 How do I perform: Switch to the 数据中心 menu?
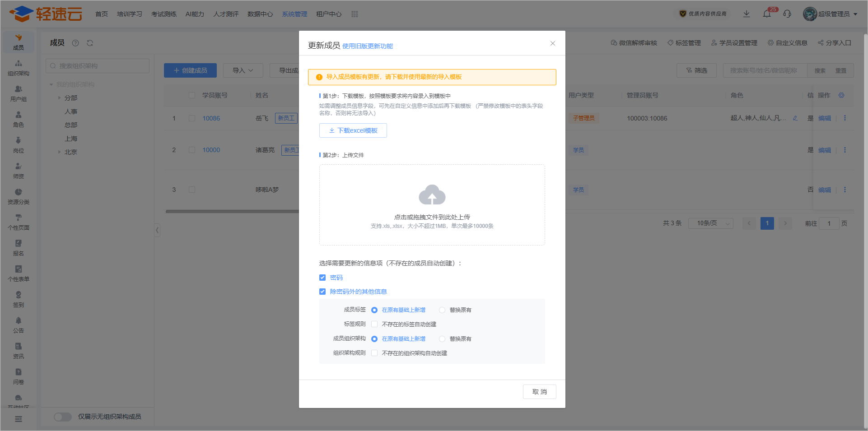[x=260, y=14]
